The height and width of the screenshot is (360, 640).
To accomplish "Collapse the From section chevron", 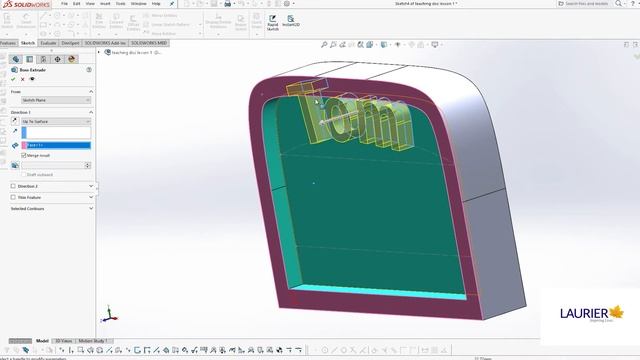I will click(91, 91).
